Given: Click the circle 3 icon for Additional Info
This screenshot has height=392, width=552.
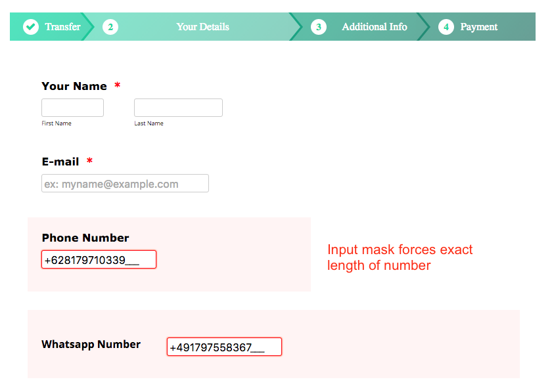Looking at the screenshot, I should 319,27.
